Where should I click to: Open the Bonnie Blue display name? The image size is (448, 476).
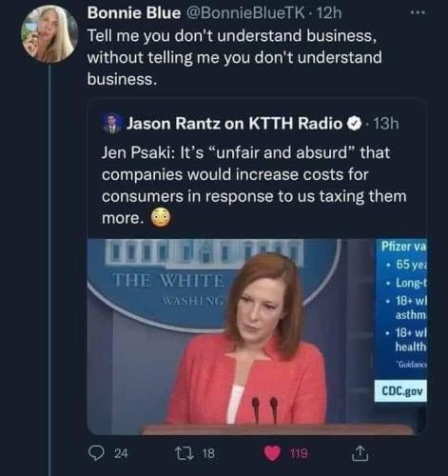[134, 13]
